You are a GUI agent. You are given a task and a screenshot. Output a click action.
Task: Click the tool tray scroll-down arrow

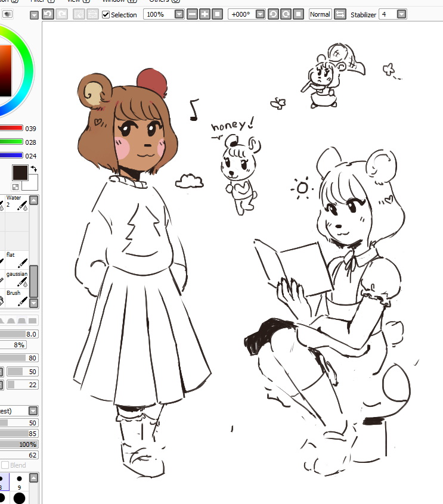(34, 303)
